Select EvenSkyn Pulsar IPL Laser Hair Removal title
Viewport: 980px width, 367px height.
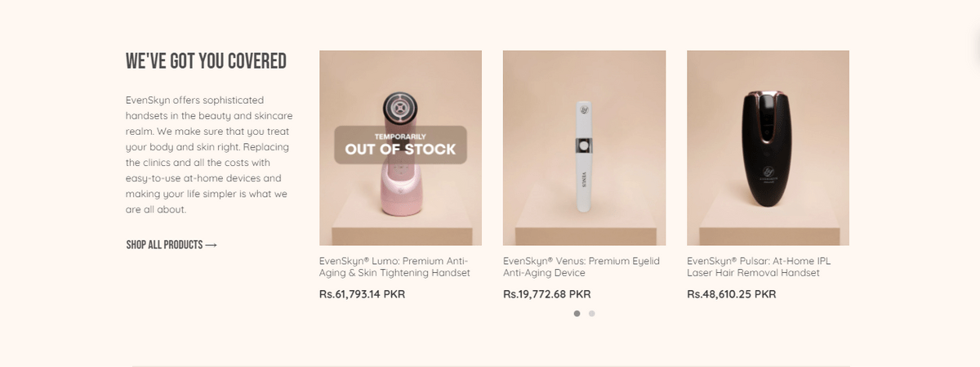(759, 266)
